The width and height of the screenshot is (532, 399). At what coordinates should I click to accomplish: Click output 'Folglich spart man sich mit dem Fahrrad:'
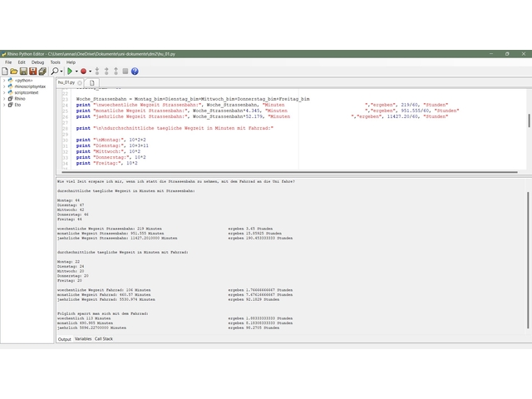pos(103,314)
